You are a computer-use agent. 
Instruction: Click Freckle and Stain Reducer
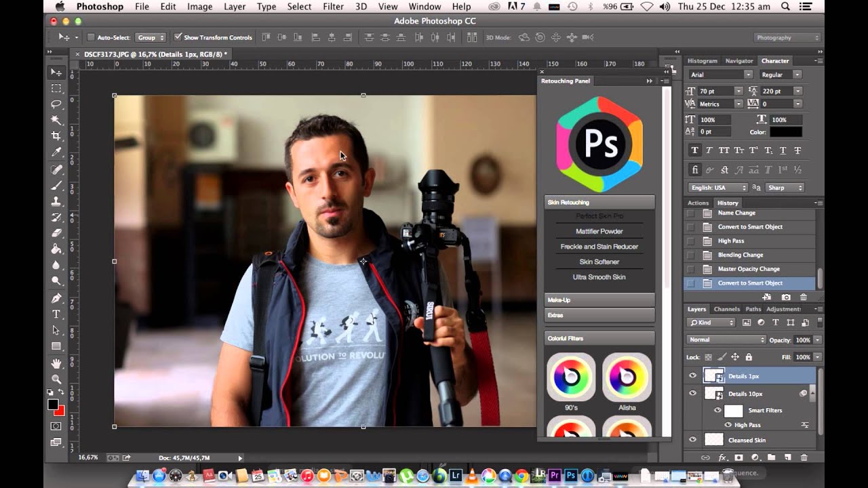click(599, 247)
